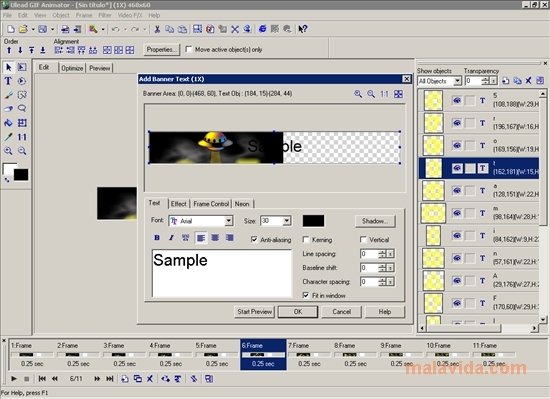Toggle Bold text formatting
The image size is (550, 399).
(157, 238)
